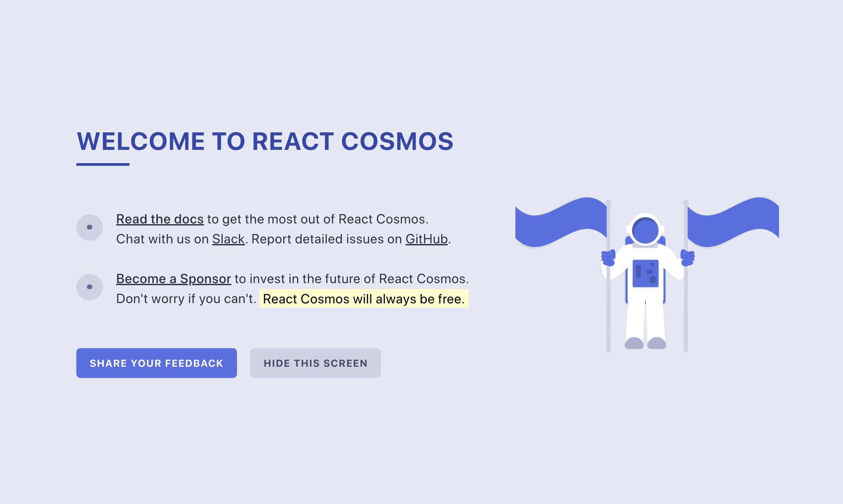Click the astronaut's chest control panel

coord(645,274)
